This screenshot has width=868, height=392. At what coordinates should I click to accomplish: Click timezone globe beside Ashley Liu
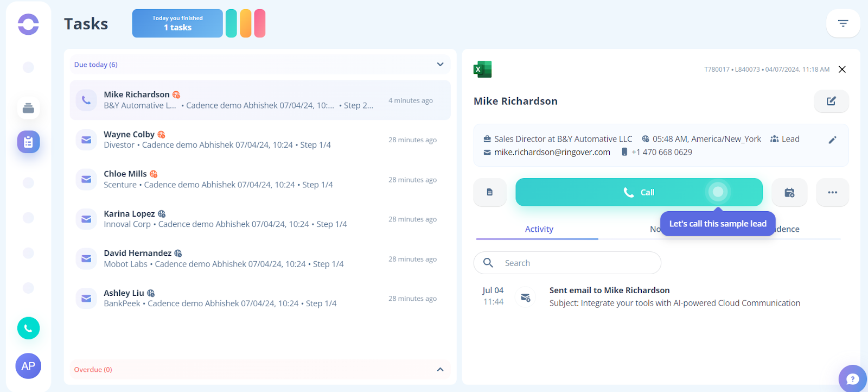[x=151, y=293]
